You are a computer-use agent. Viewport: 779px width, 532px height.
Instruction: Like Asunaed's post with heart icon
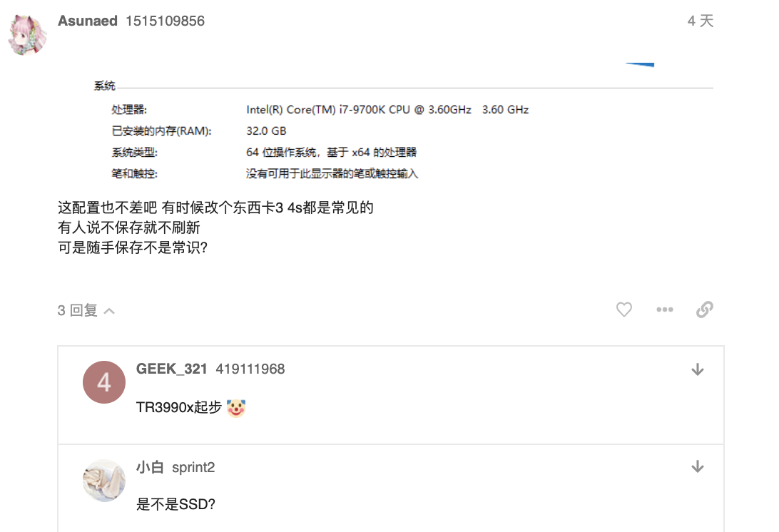(x=624, y=310)
